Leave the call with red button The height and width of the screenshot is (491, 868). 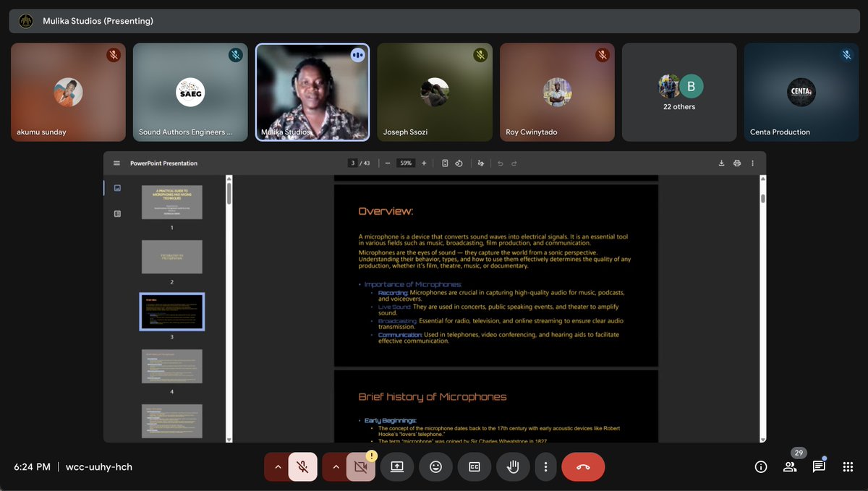pos(583,467)
